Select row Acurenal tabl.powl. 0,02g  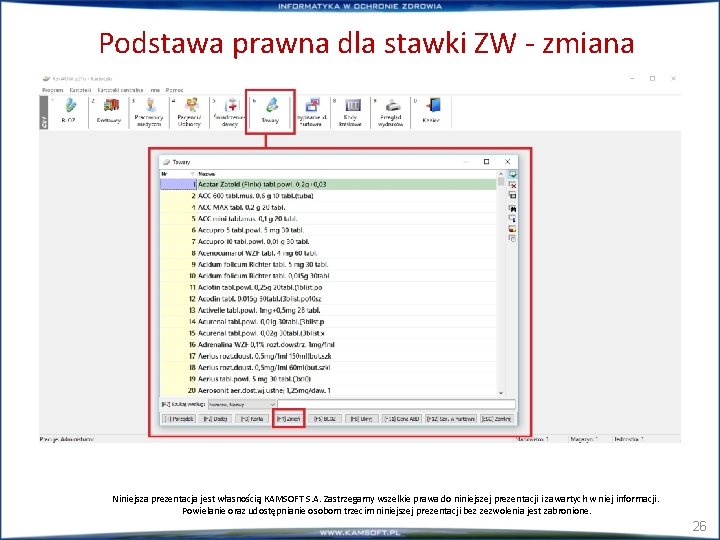(x=328, y=333)
